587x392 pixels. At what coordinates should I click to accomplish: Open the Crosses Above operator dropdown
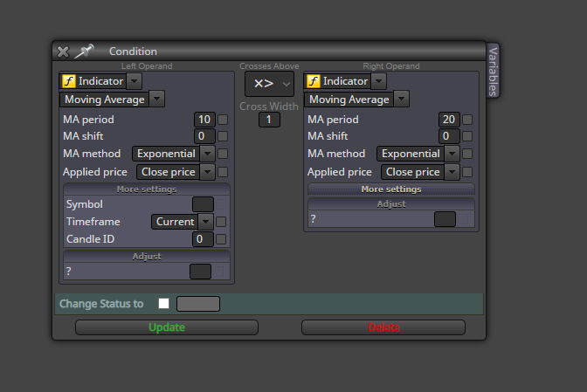pos(269,84)
